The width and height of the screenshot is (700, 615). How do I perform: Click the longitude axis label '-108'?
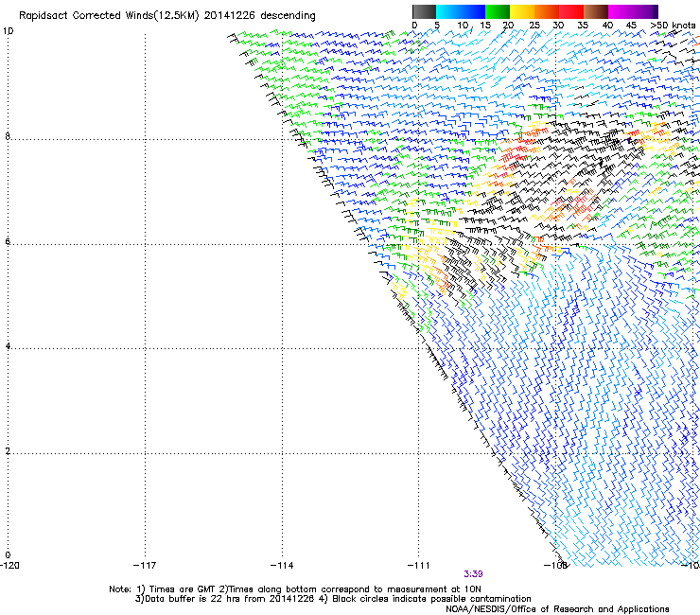coord(555,566)
